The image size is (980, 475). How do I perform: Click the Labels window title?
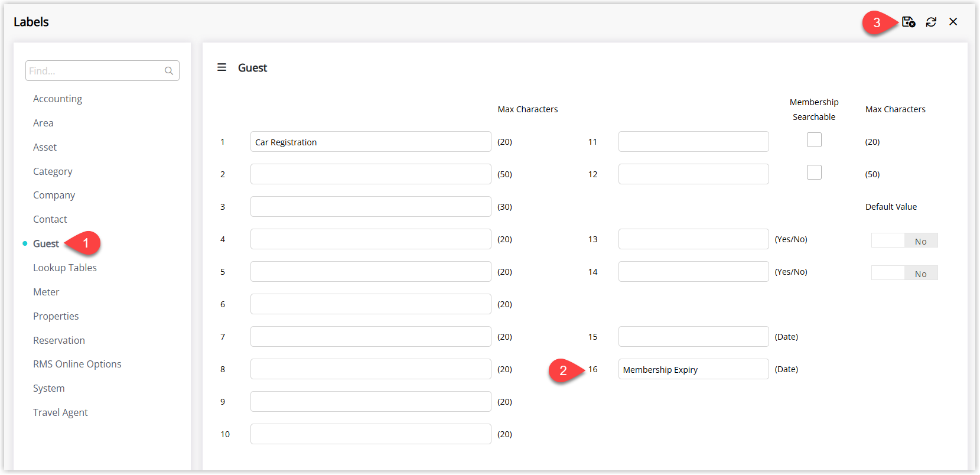coord(31,22)
